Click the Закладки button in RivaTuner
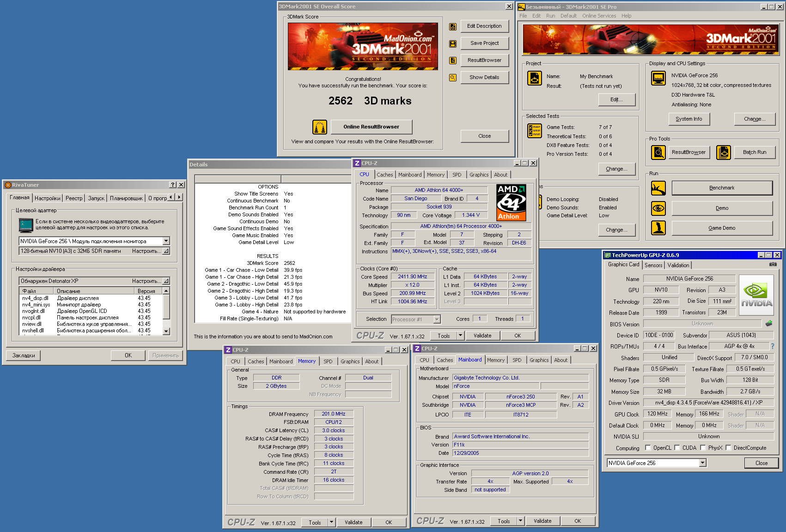Viewport: 786px width, 532px height. pos(24,355)
